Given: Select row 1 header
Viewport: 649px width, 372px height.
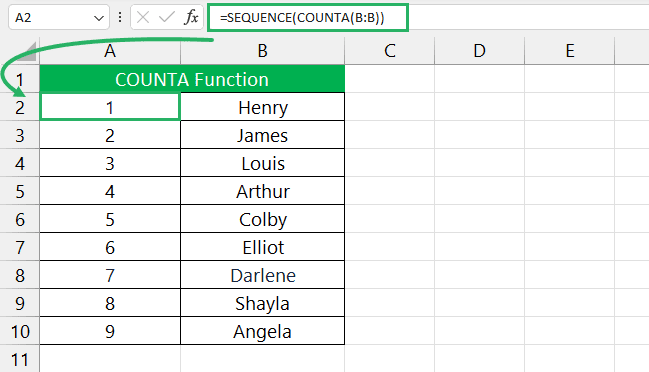Looking at the screenshot, I should click(19, 79).
